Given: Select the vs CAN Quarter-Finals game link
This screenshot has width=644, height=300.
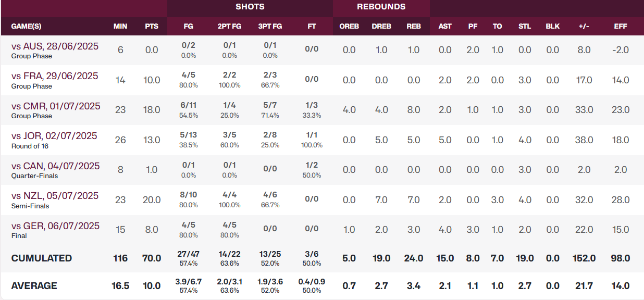Looking at the screenshot, I should click(55, 166).
